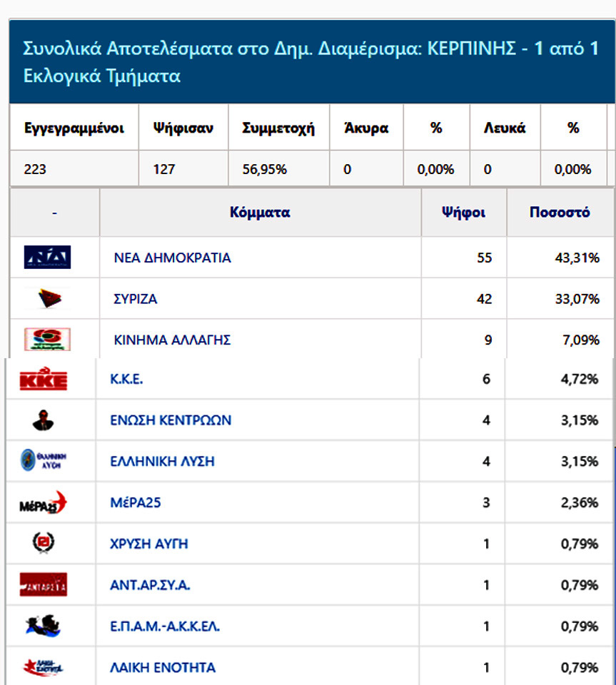
Task: Open the ΕΛΛΗΝΙΚΗ ΛΥΣΗ party link
Action: [162, 462]
